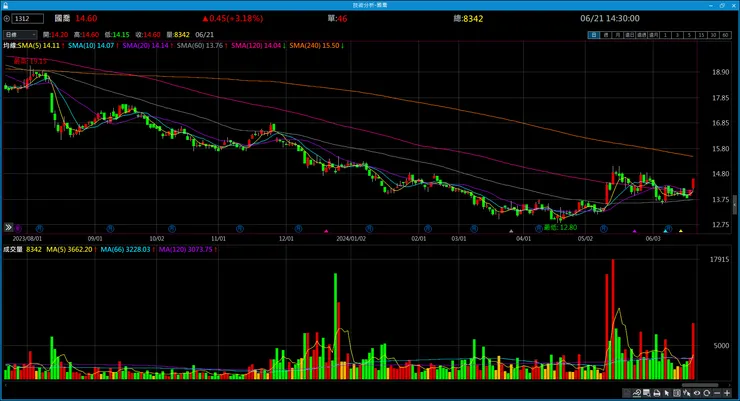Click the white triangle marker before 04/01
Image resolution: width=740 pixels, height=401 pixels.
[511, 231]
